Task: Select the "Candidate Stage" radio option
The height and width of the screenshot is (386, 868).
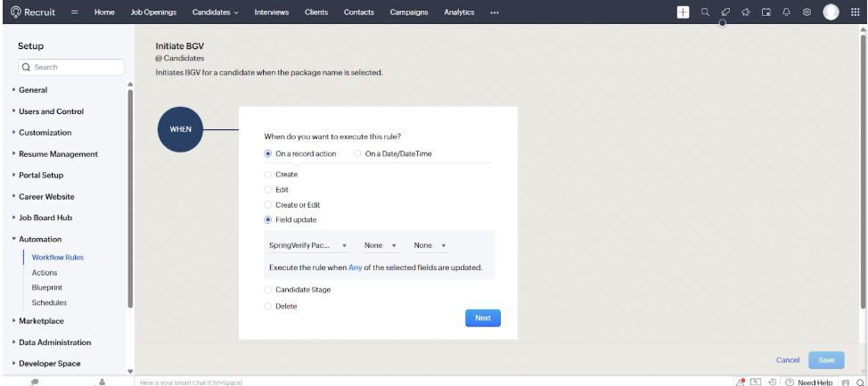Action: point(268,290)
